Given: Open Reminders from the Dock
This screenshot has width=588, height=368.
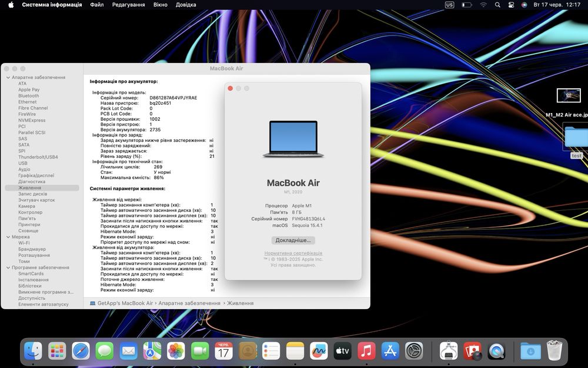Looking at the screenshot, I should 270,351.
